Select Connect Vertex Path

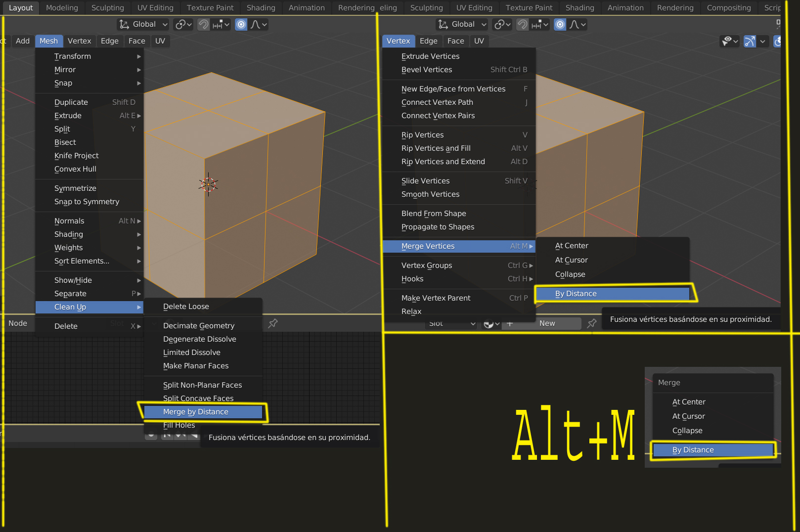point(459,102)
